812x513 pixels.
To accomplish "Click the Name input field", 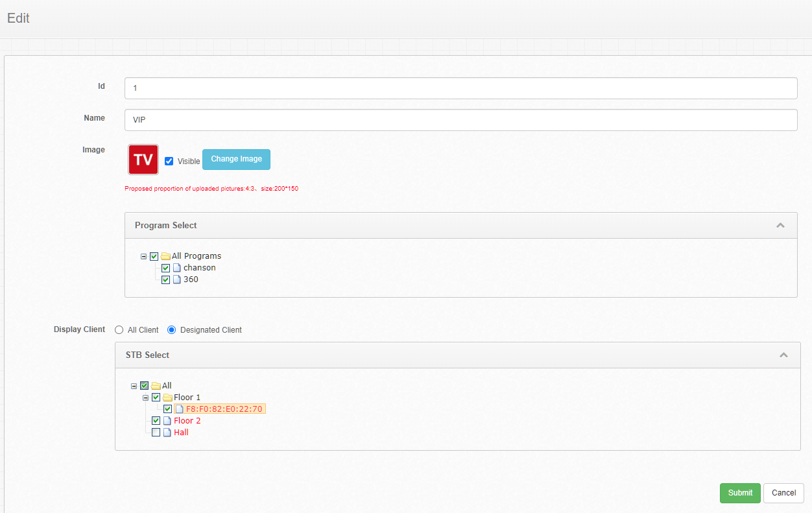I will pos(460,120).
